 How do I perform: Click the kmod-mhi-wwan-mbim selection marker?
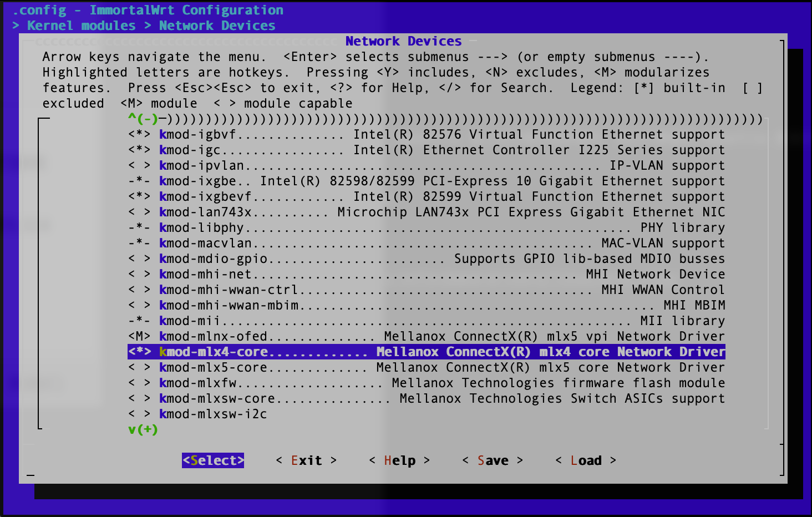pos(139,305)
